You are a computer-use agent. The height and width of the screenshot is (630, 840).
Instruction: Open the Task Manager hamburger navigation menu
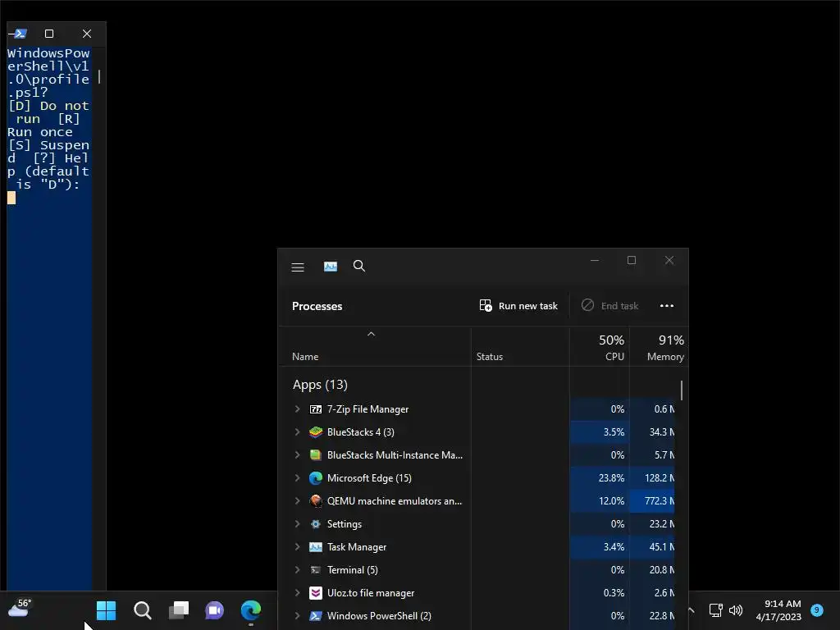297,267
